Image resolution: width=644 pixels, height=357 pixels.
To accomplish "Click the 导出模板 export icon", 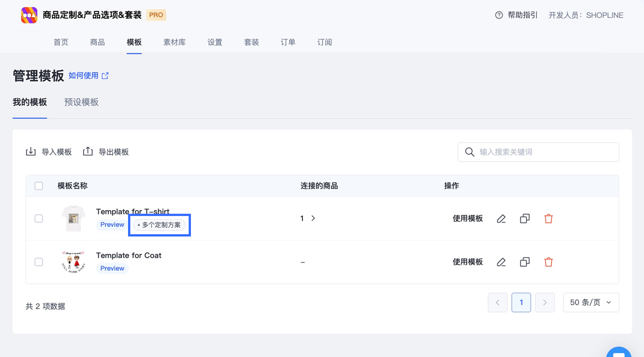I will point(88,152).
